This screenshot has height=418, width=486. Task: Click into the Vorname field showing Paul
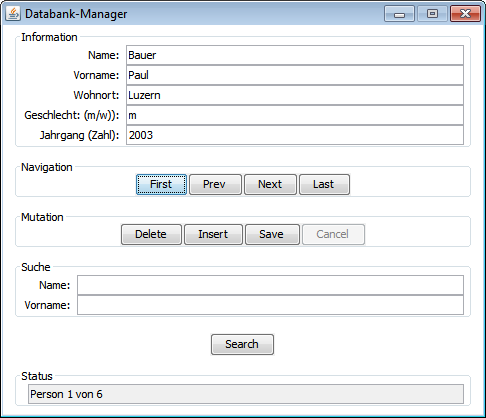pyautogui.click(x=295, y=75)
